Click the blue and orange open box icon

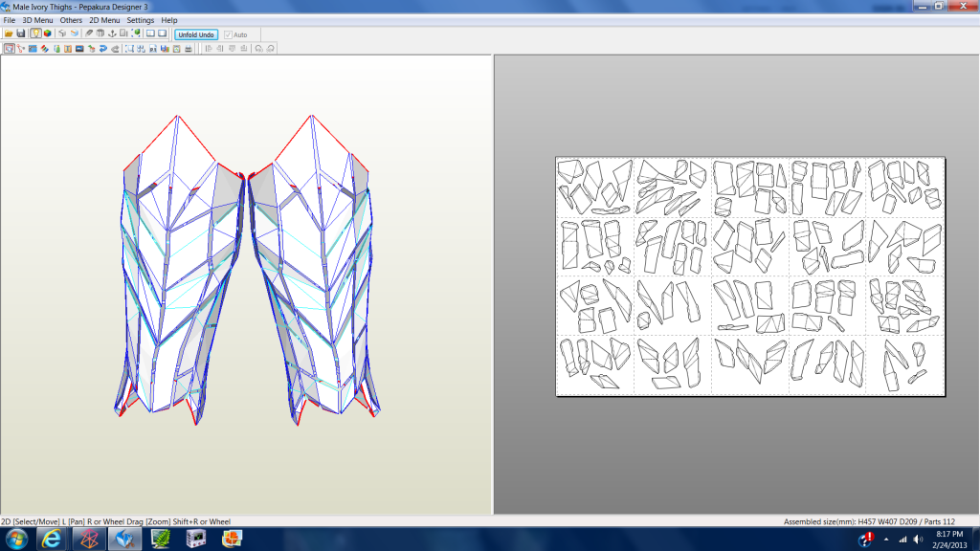pos(75,33)
